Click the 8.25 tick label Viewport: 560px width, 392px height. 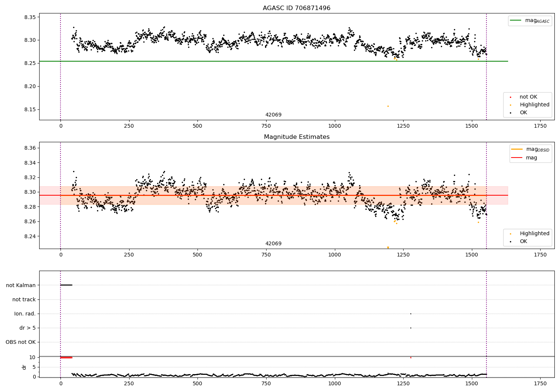(x=30, y=63)
